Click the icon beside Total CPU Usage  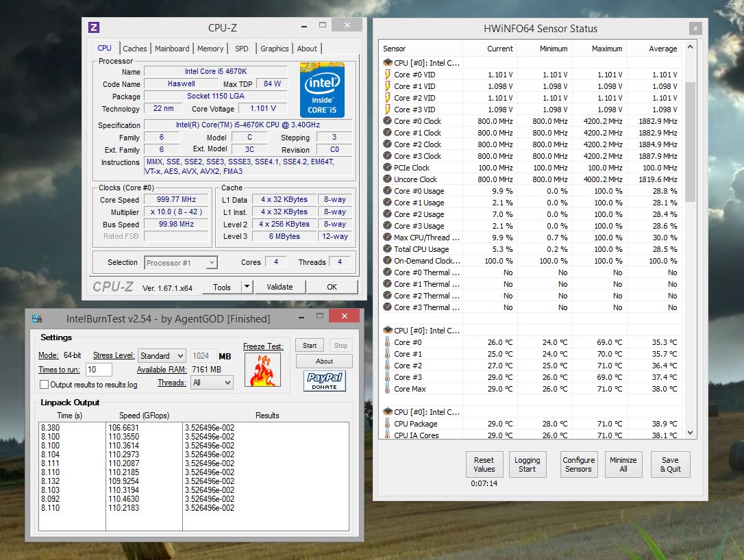tap(387, 249)
